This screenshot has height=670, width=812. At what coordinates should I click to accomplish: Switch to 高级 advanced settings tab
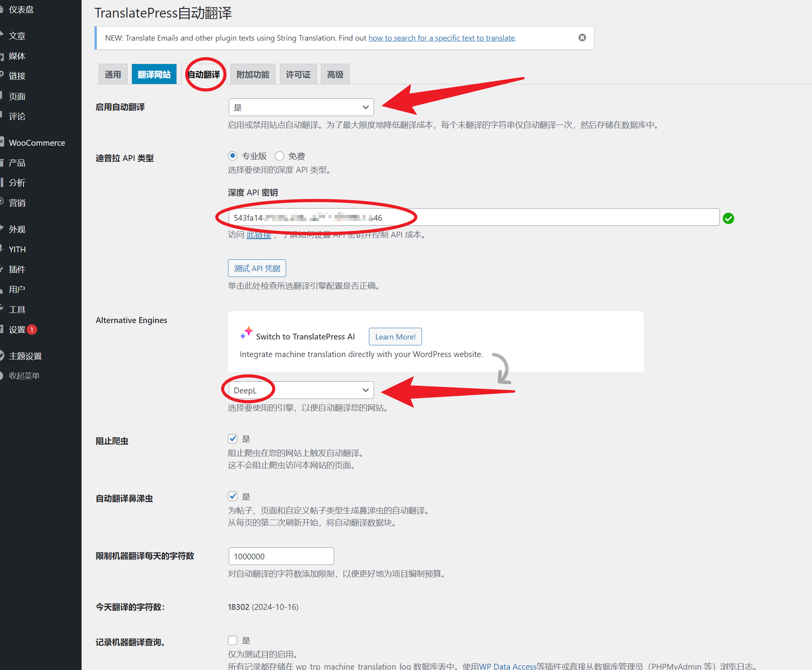coord(336,73)
